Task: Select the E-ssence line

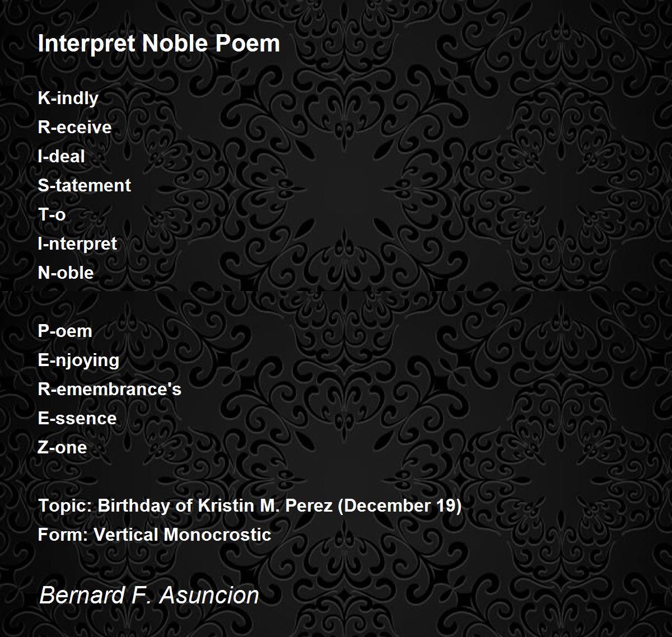Action: pyautogui.click(x=77, y=419)
